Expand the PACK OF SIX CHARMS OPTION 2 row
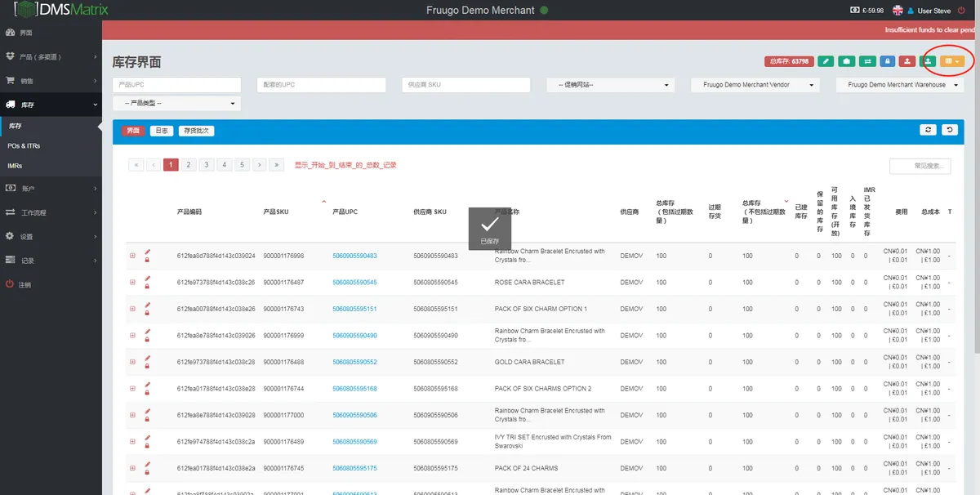This screenshot has height=495, width=980. pos(132,389)
